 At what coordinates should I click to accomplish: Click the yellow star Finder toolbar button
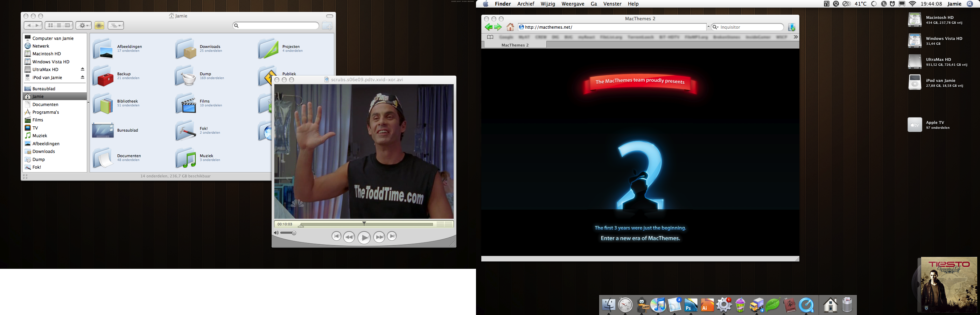(99, 26)
